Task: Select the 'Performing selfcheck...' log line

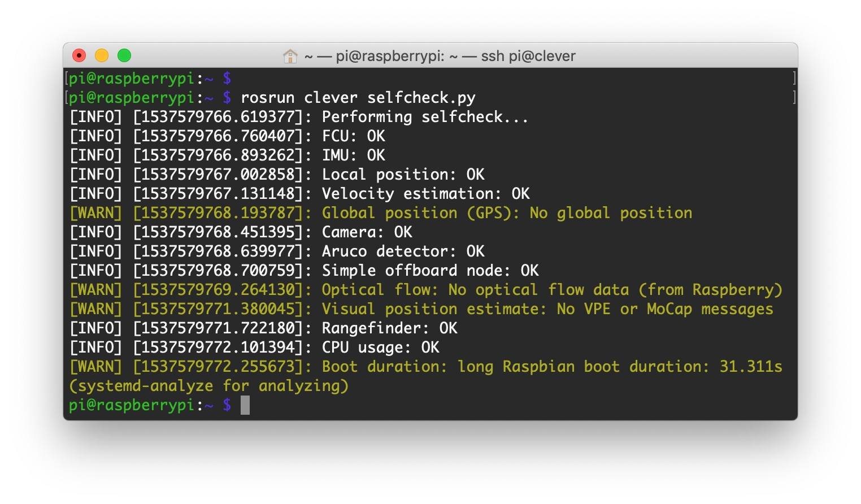Action: pos(425,117)
